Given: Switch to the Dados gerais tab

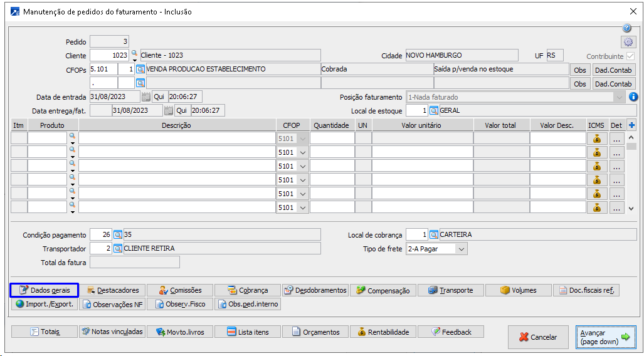Looking at the screenshot, I should [44, 290].
